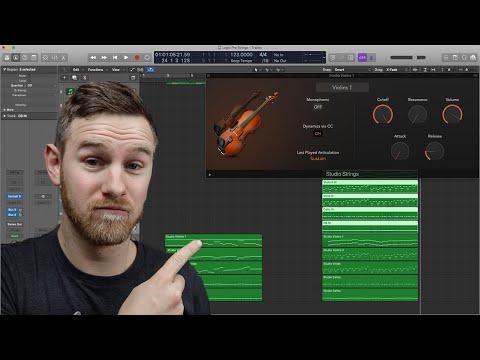Adjust the Release knob
The width and height of the screenshot is (480, 360).
(434, 151)
